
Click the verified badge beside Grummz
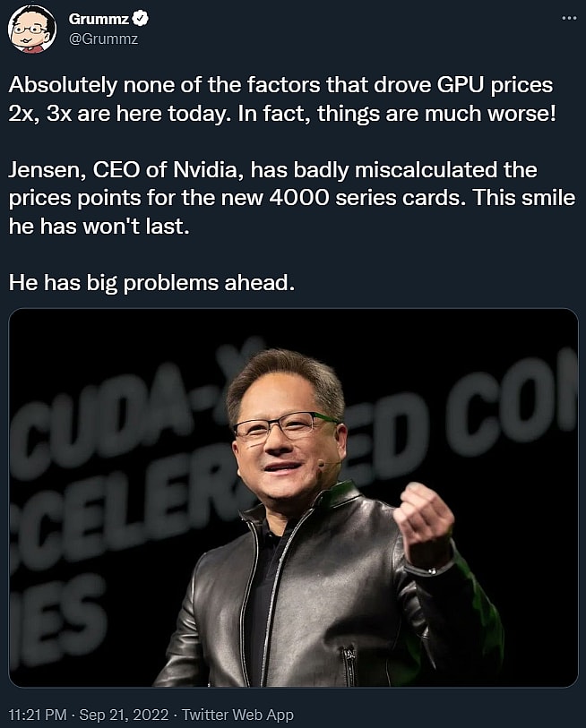tap(130, 19)
